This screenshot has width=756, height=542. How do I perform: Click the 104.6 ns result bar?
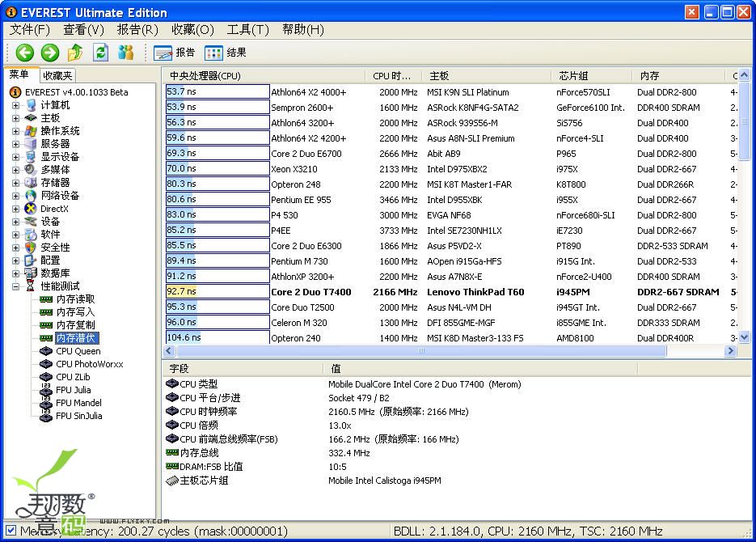[218, 337]
